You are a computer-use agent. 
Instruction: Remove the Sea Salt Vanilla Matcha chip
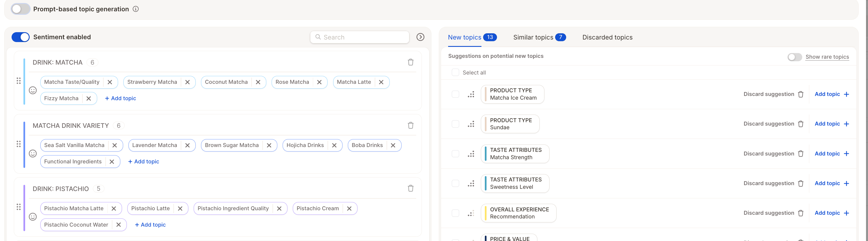[x=115, y=145]
